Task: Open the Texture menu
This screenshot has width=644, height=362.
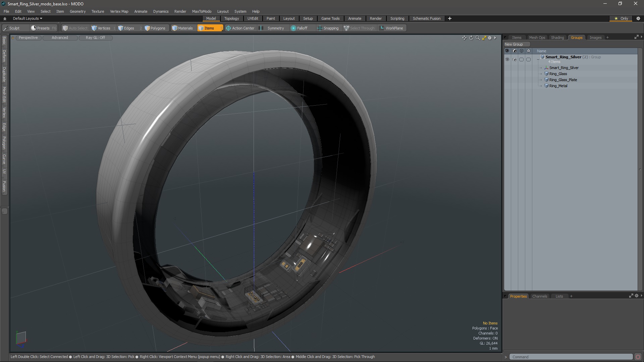Action: pyautogui.click(x=98, y=11)
